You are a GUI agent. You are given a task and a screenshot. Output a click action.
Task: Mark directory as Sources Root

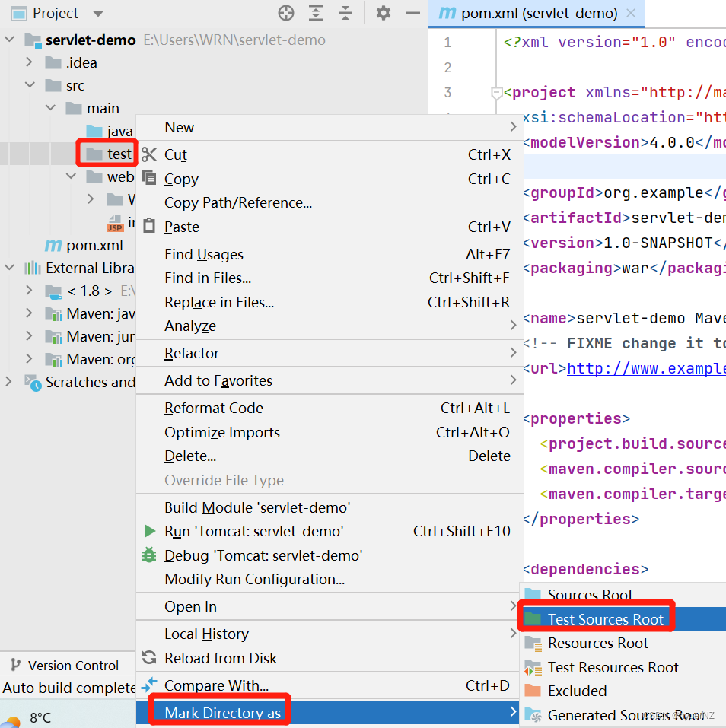tap(623, 595)
